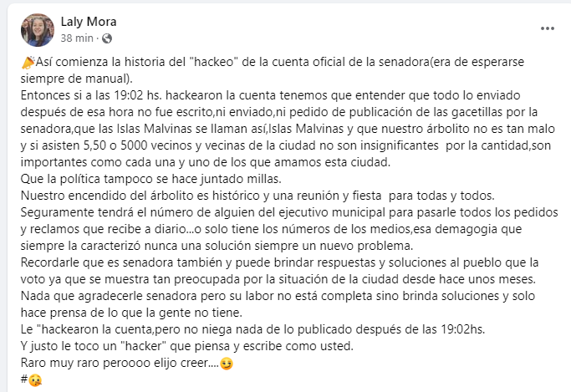Viewport: 571px width, 392px height.
Task: Click the line starting 'Le "hackearon la cuenta'
Action: pyautogui.click(x=252, y=330)
